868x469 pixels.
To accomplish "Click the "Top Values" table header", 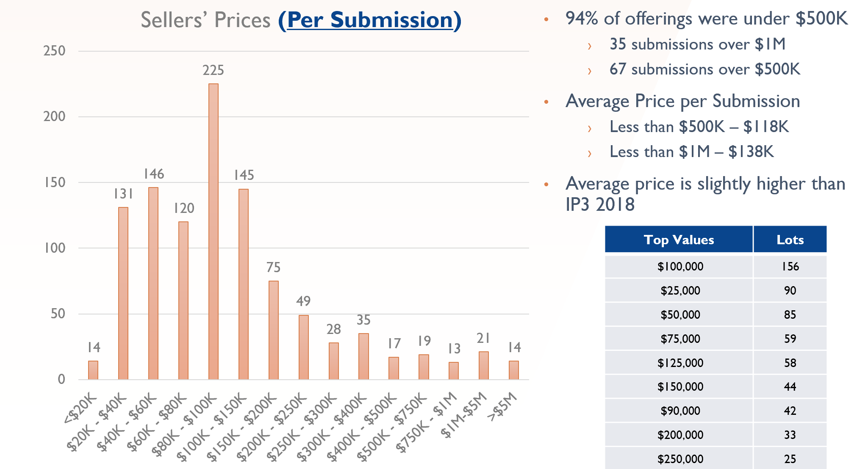I will pyautogui.click(x=679, y=240).
